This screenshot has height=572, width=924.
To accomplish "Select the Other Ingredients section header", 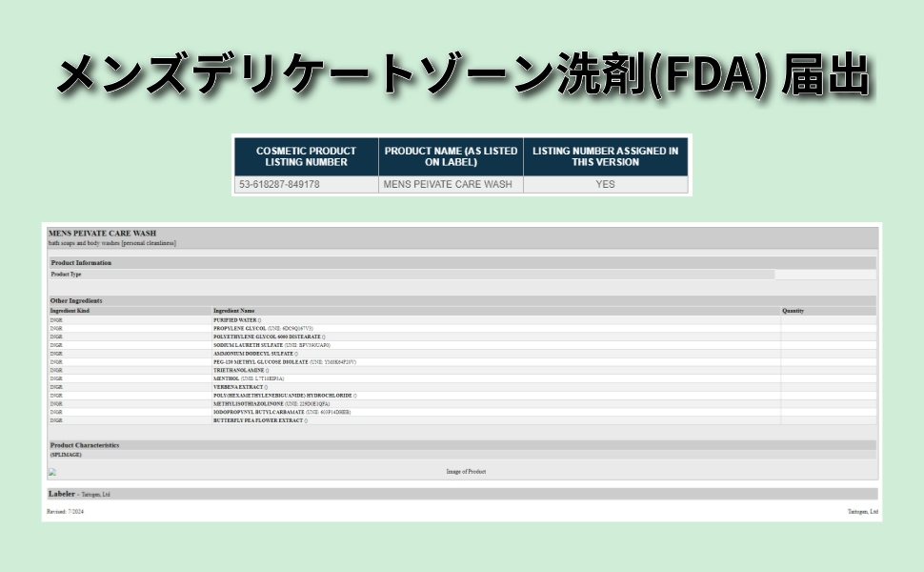I will [76, 300].
